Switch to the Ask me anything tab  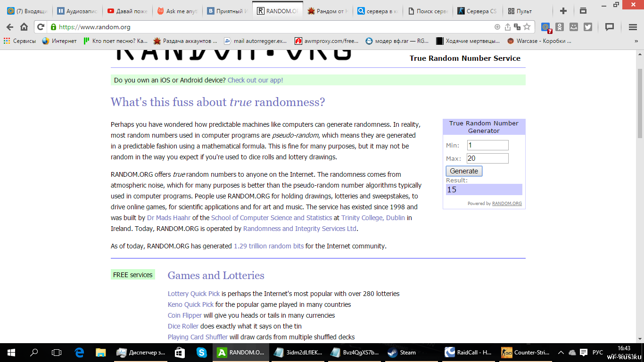(178, 11)
